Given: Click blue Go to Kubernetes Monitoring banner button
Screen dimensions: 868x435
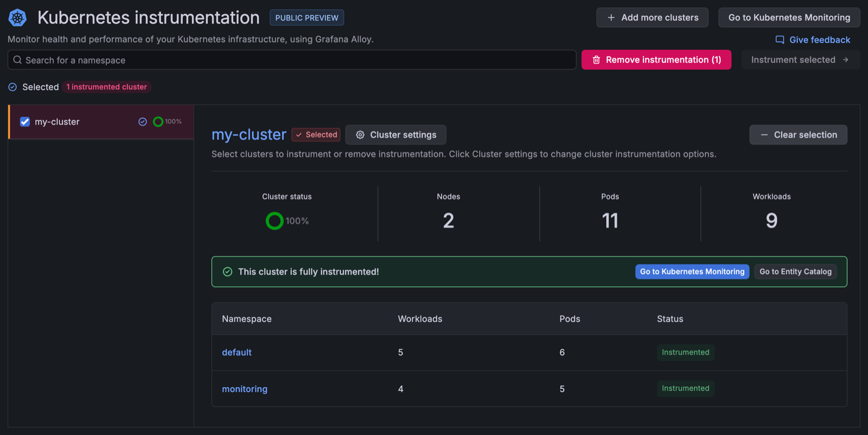Looking at the screenshot, I should [x=692, y=272].
